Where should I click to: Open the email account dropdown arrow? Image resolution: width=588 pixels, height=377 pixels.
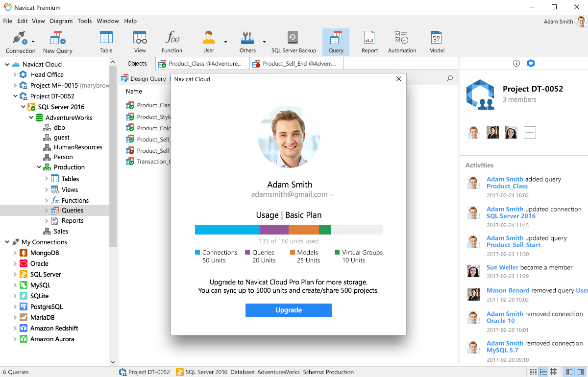pos(332,195)
